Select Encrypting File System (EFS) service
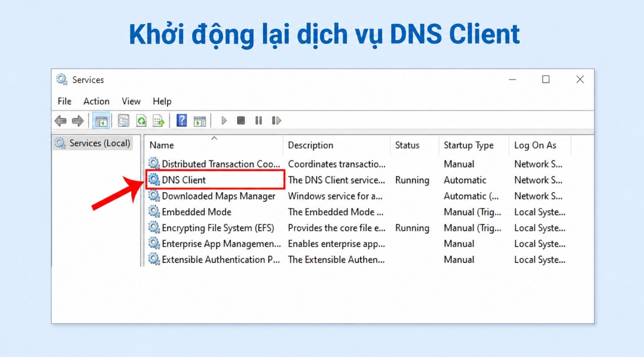 (218, 228)
